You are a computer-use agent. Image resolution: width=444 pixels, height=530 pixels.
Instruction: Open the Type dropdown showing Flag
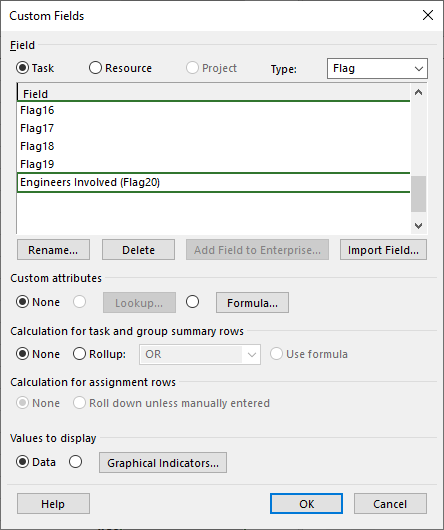[x=377, y=69]
